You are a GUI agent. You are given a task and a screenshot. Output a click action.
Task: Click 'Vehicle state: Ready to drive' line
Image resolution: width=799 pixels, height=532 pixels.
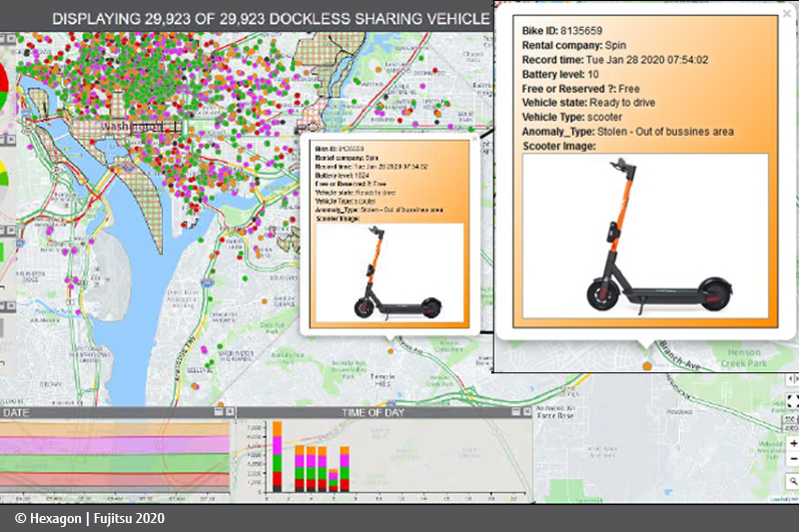(588, 103)
